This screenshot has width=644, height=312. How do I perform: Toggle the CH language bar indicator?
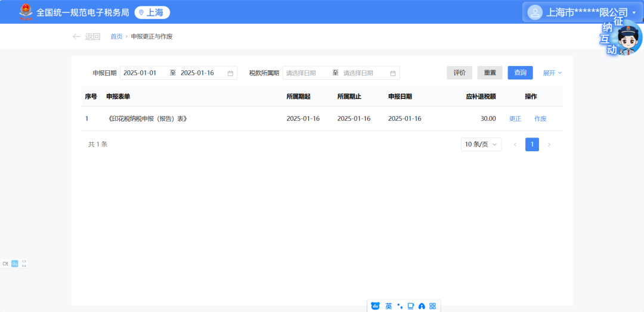5,263
